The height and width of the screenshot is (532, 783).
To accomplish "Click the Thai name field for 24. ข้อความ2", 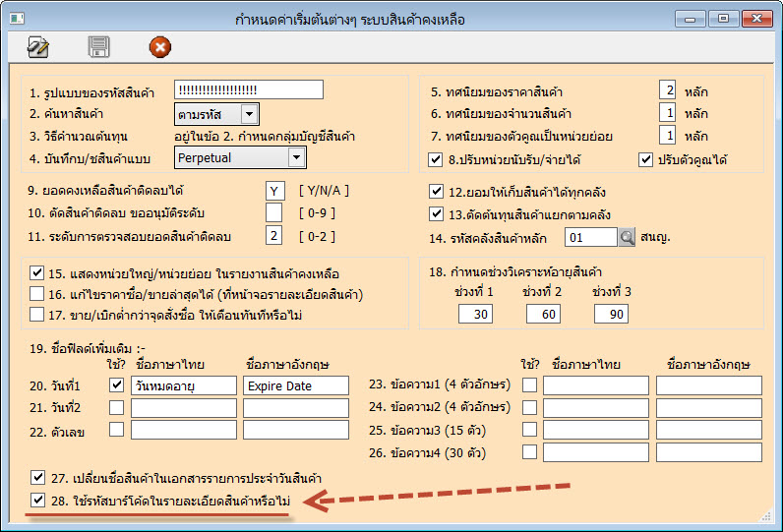I will pyautogui.click(x=596, y=408).
